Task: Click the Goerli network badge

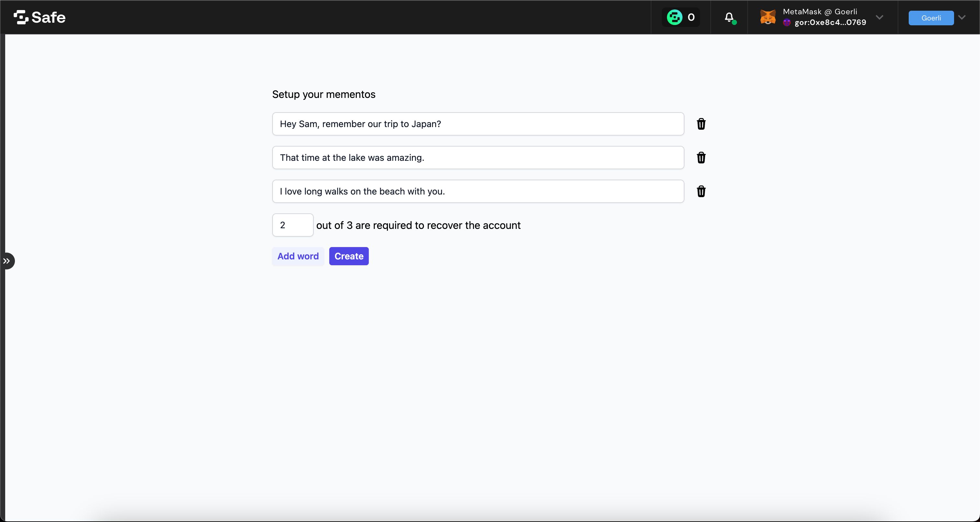Action: 931,18
